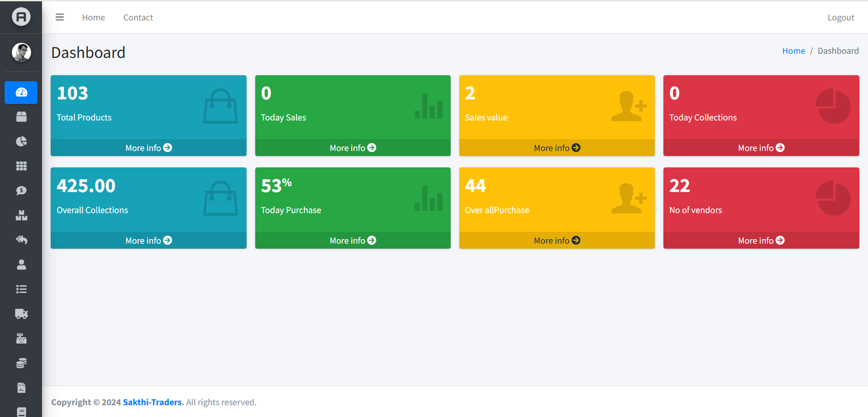Open the pie chart sidebar icon
Image resolution: width=868 pixels, height=417 pixels.
[21, 142]
